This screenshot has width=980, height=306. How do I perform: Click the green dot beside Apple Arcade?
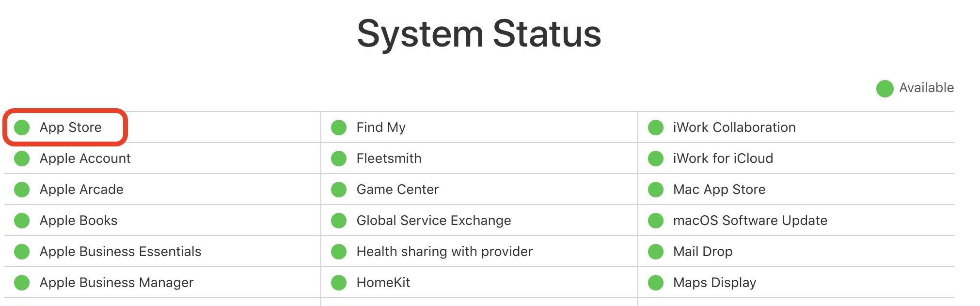click(x=22, y=190)
